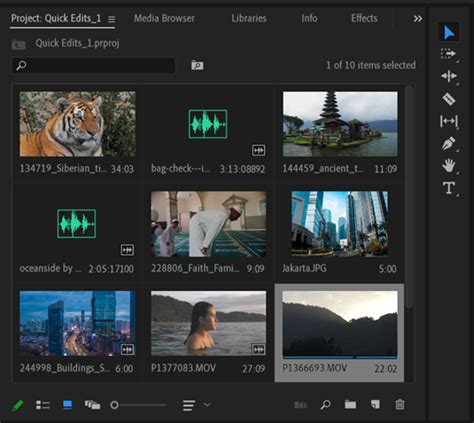Screen dimensions: 474x423
Task: Click the trash Clear icon
Action: click(400, 405)
